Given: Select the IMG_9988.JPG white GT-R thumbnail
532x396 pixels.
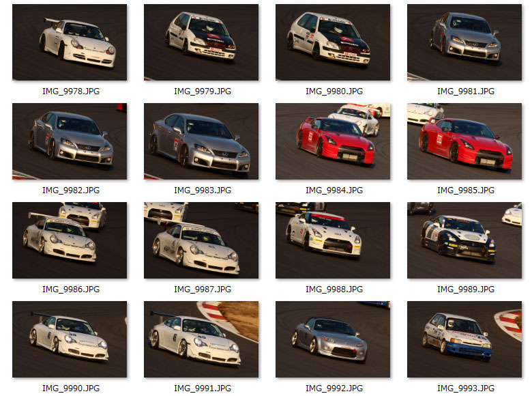Looking at the screenshot, I should 333,240.
